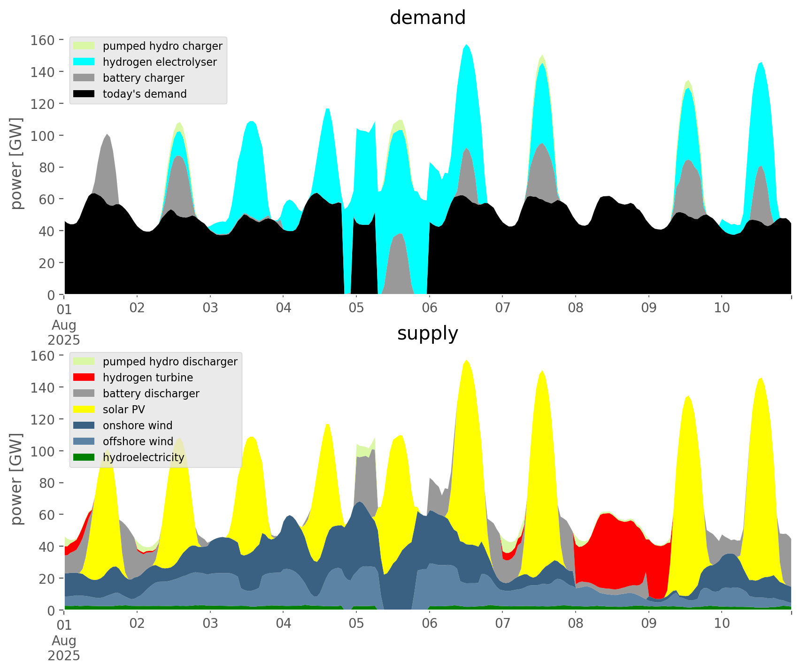This screenshot has width=801, height=672.
Task: Click the "supply" chart title
Action: click(x=427, y=333)
